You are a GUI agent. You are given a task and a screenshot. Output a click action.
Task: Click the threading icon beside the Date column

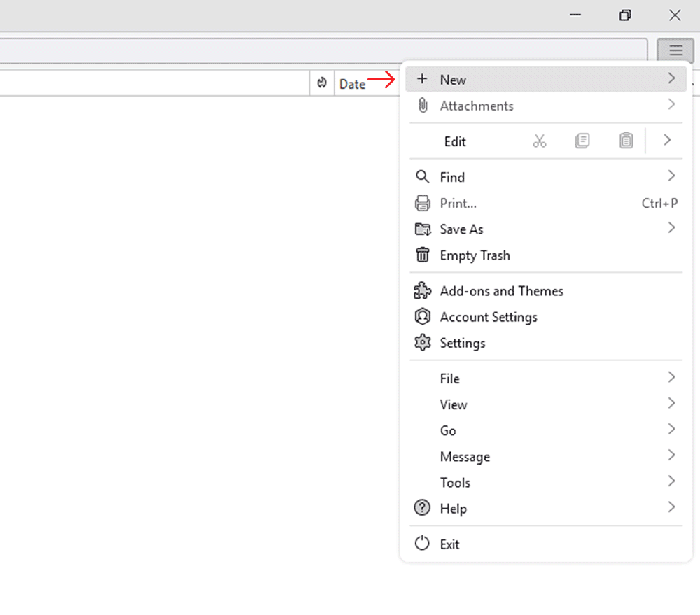tap(322, 83)
